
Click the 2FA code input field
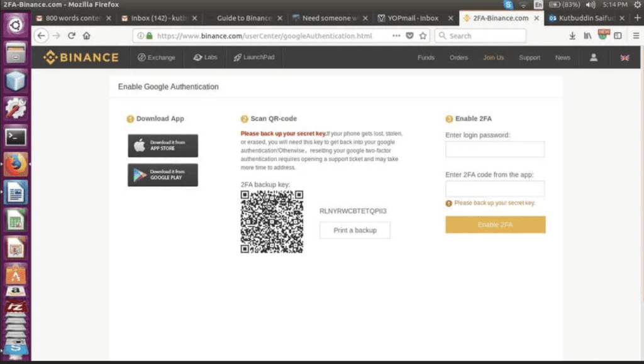(x=495, y=189)
